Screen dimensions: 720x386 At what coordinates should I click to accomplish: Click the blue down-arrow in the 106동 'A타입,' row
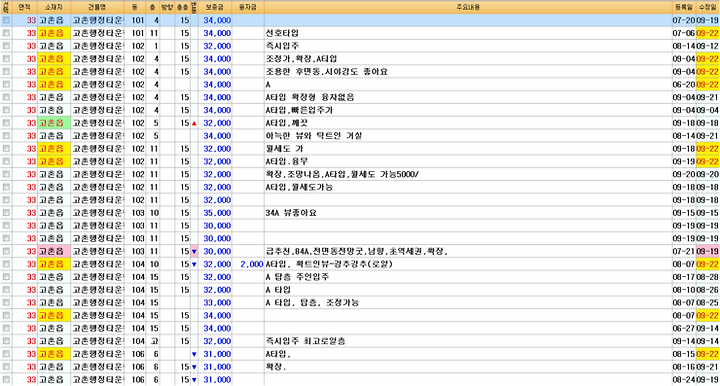pyautogui.click(x=194, y=354)
